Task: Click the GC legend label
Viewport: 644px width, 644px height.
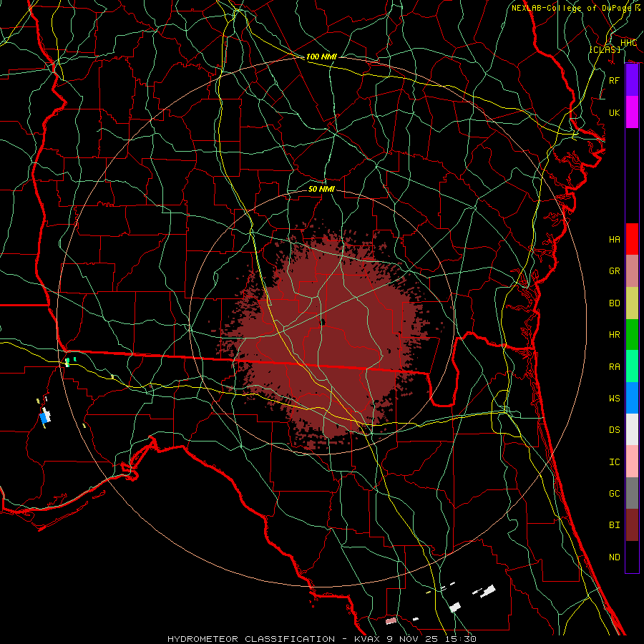Action: (x=614, y=493)
